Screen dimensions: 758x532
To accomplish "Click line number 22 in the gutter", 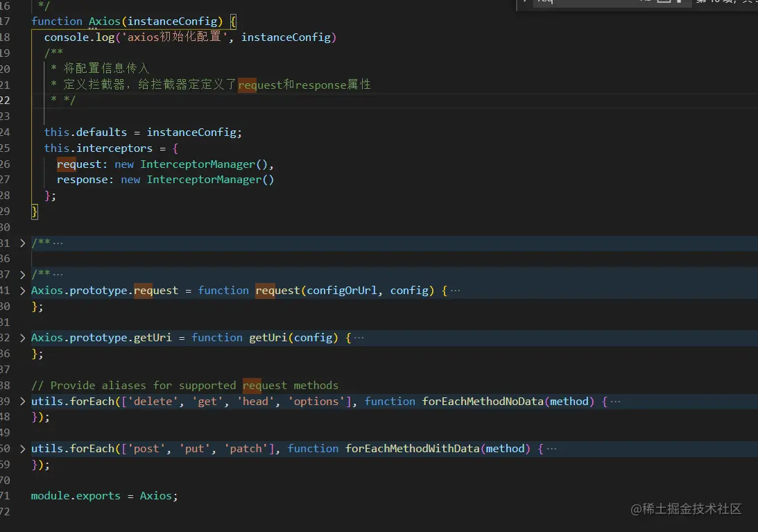I will 4,100.
